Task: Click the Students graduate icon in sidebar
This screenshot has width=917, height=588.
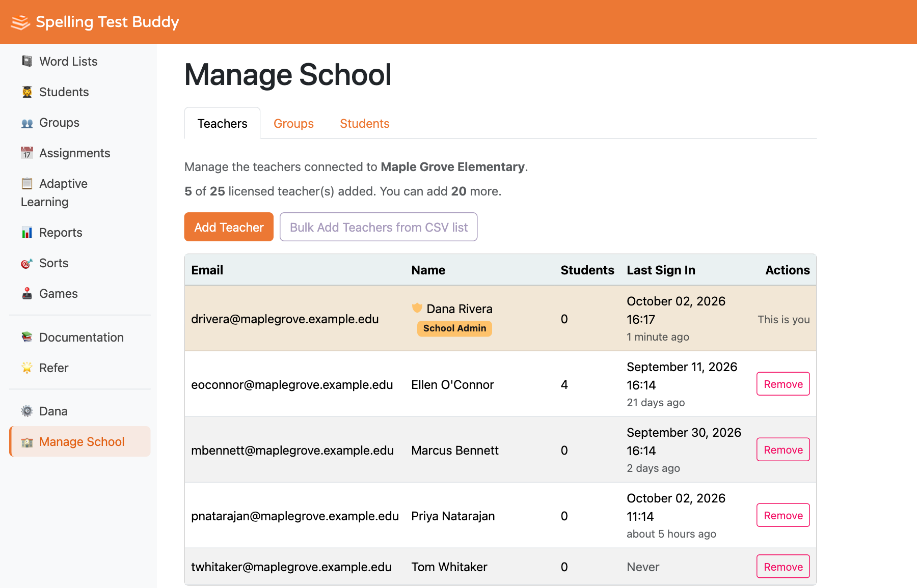Action: coord(27,92)
